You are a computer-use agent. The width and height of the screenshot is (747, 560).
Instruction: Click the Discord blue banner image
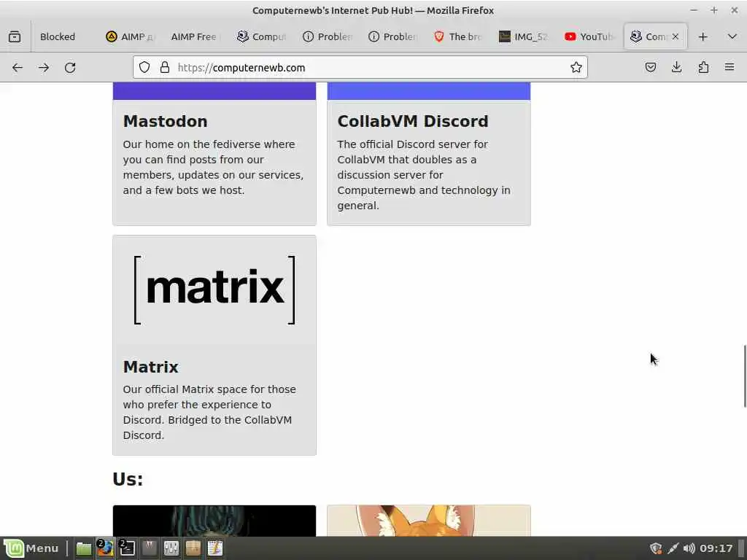coord(429,91)
